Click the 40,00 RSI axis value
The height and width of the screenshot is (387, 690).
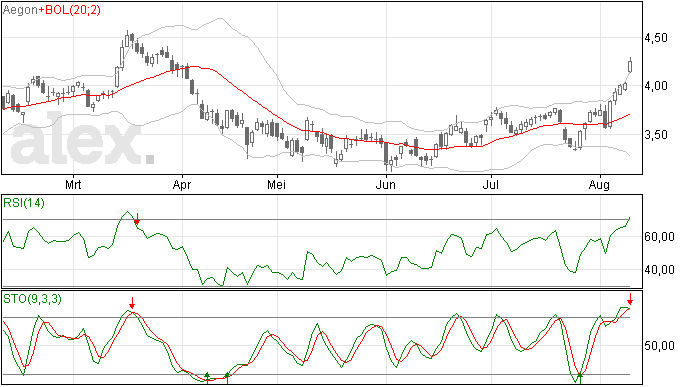[x=659, y=269]
